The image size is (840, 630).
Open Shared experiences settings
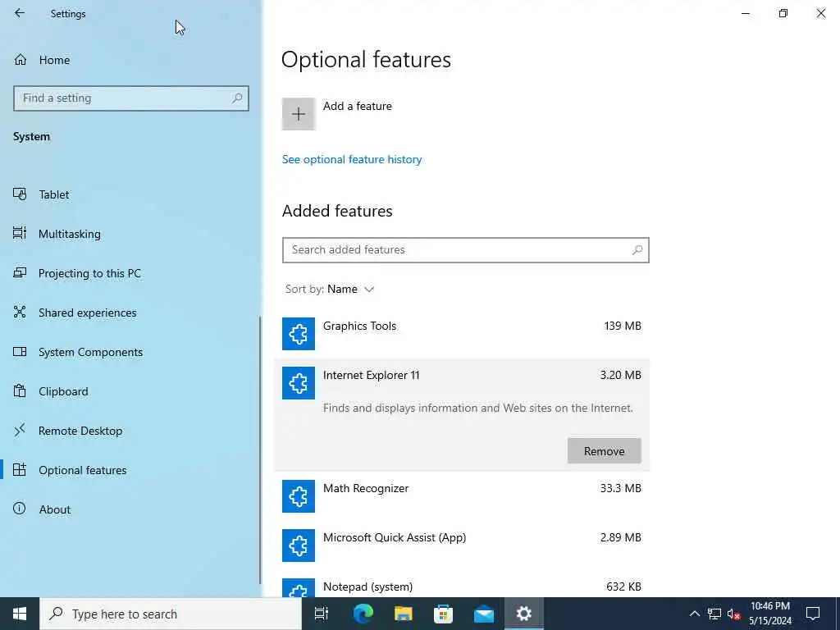(130, 313)
